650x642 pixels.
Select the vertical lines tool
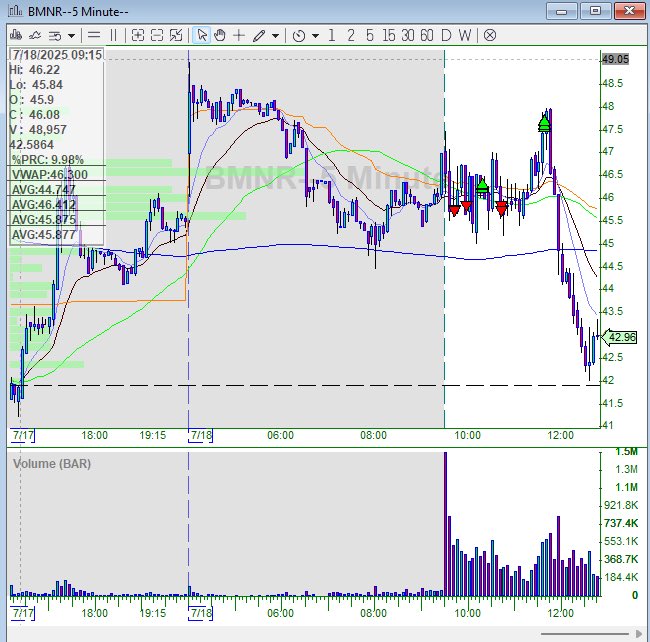[113, 35]
